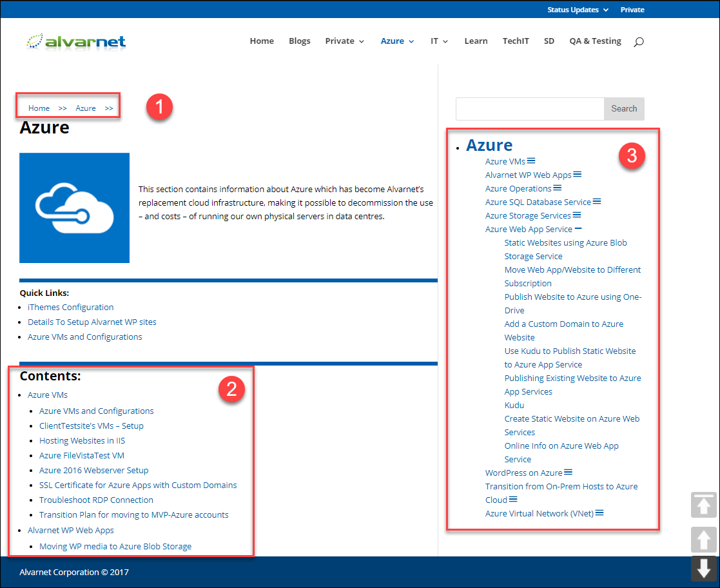Screen dimensions: 720x588
Task: Open Use Kudu to Publish Static Website
Action: pyautogui.click(x=570, y=358)
